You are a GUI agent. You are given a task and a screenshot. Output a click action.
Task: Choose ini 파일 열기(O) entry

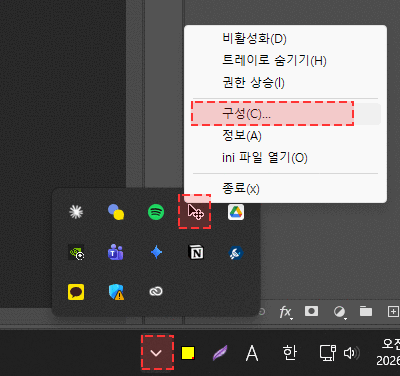point(286,157)
